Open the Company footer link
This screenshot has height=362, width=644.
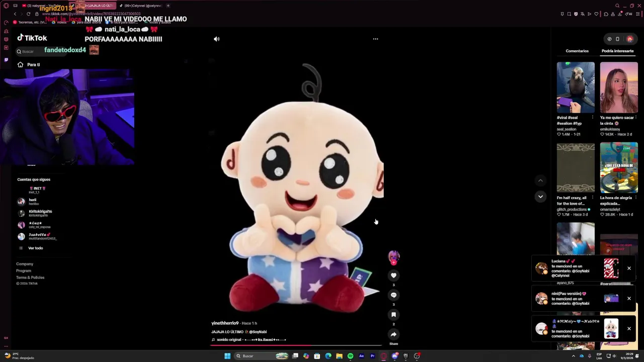click(x=25, y=264)
